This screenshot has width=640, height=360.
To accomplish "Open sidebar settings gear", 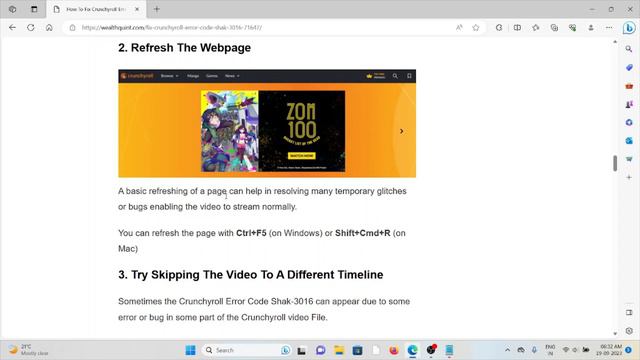I will (x=629, y=331).
